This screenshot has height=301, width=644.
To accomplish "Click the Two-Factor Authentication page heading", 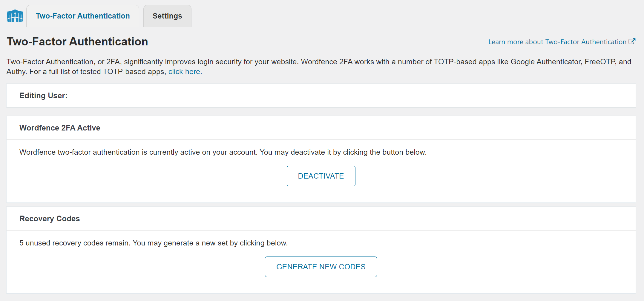I will (77, 42).
